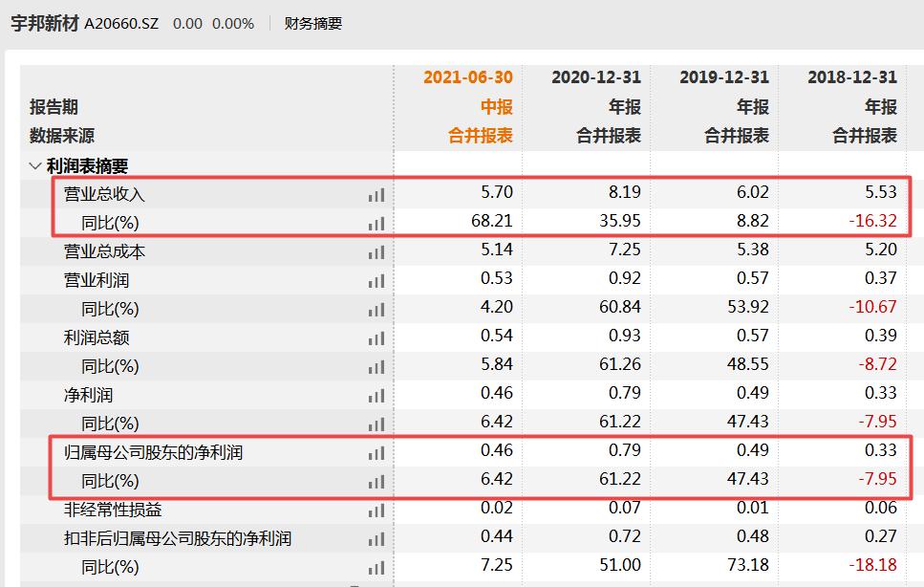Viewport: 924px width, 587px height.
Task: Select the chart icon for 利润总额
Action: click(375, 337)
